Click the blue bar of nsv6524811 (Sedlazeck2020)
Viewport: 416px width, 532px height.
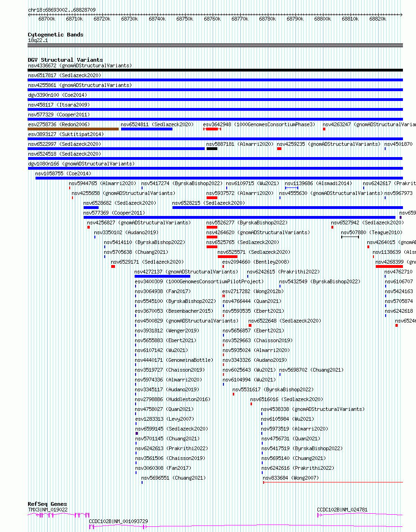tap(147, 129)
